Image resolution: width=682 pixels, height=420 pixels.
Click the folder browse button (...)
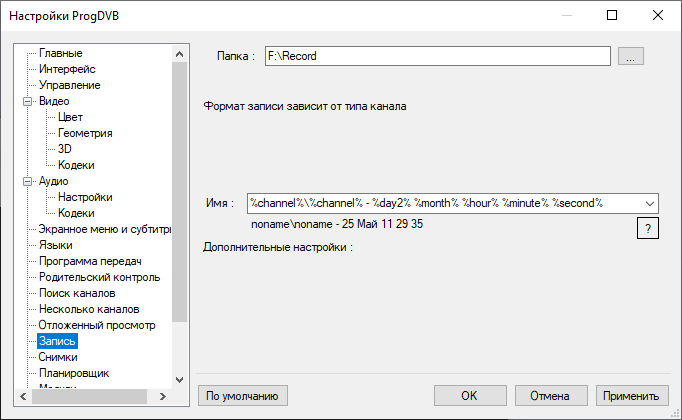630,56
